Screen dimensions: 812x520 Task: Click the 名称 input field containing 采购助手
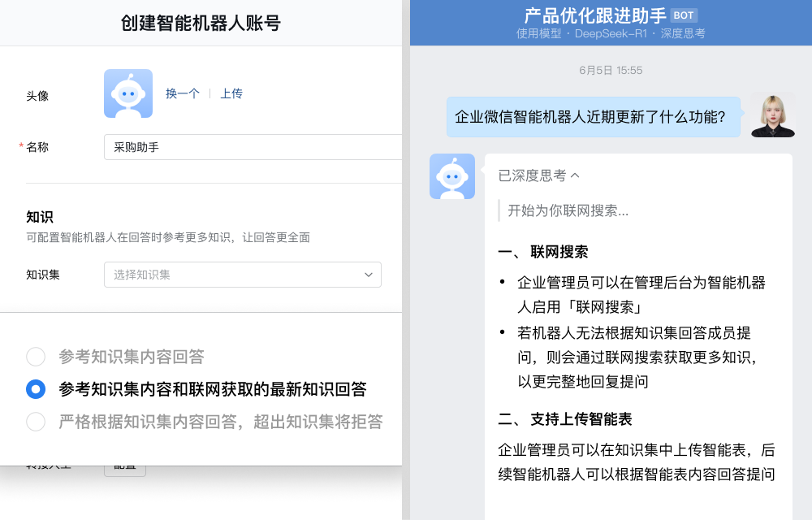pos(253,147)
